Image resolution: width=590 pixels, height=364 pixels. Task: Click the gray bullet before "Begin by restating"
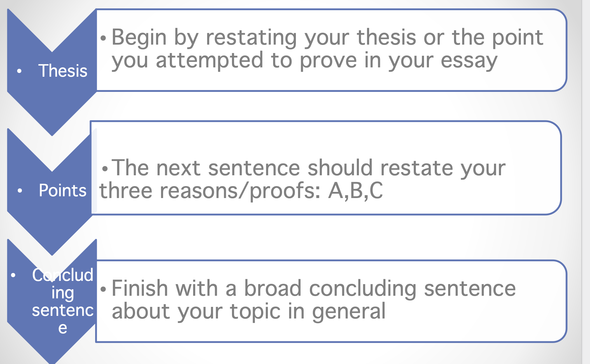coord(103,38)
